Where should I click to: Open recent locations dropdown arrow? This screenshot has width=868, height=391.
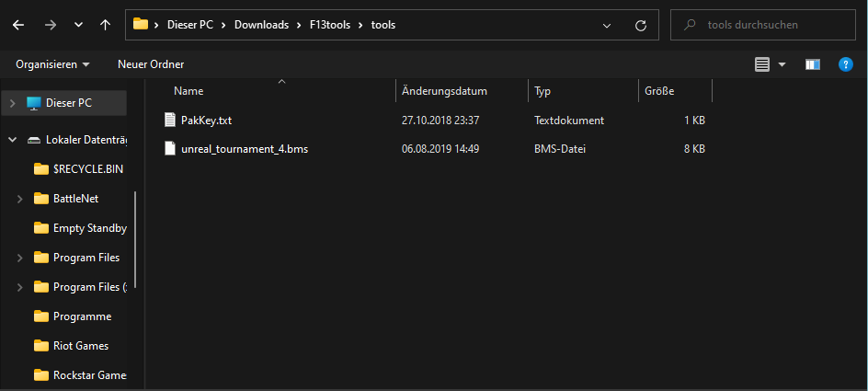coord(78,25)
